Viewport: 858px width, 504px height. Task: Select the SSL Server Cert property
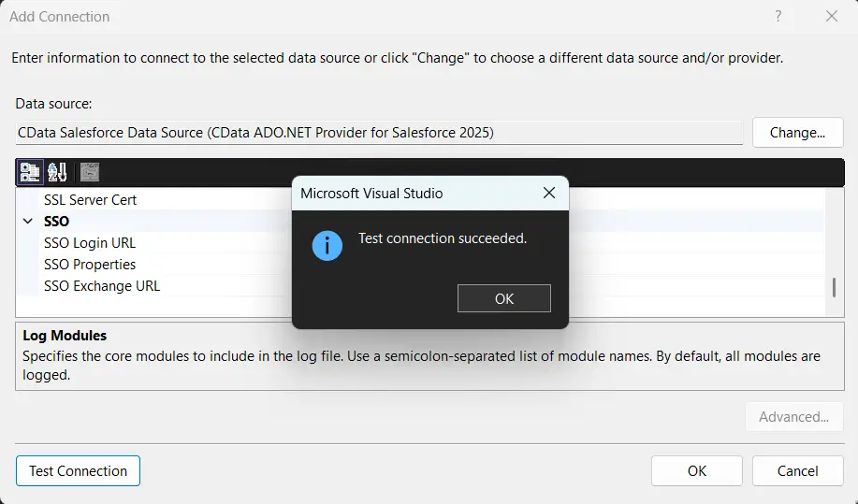(90, 200)
